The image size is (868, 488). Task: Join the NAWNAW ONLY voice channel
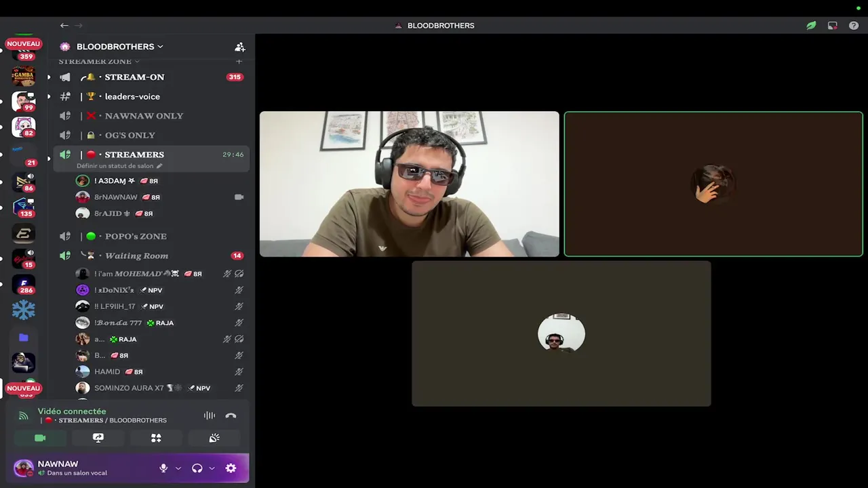tap(151, 116)
